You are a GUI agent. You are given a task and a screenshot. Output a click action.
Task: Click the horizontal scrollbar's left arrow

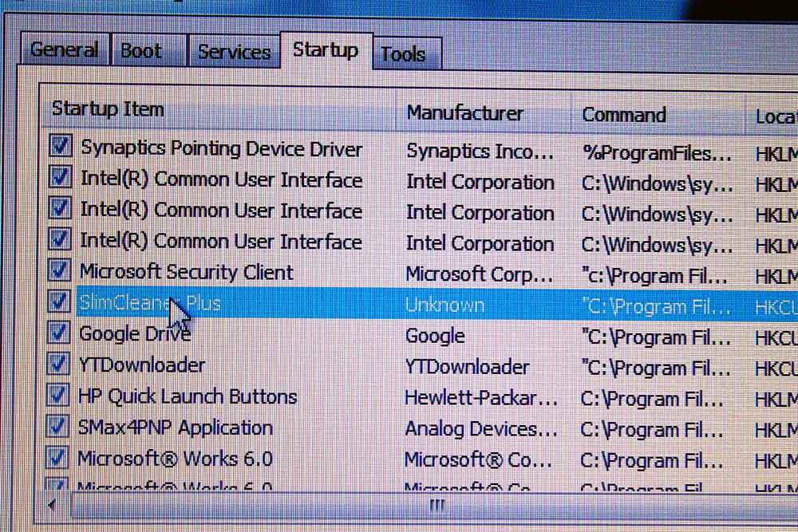click(53, 505)
